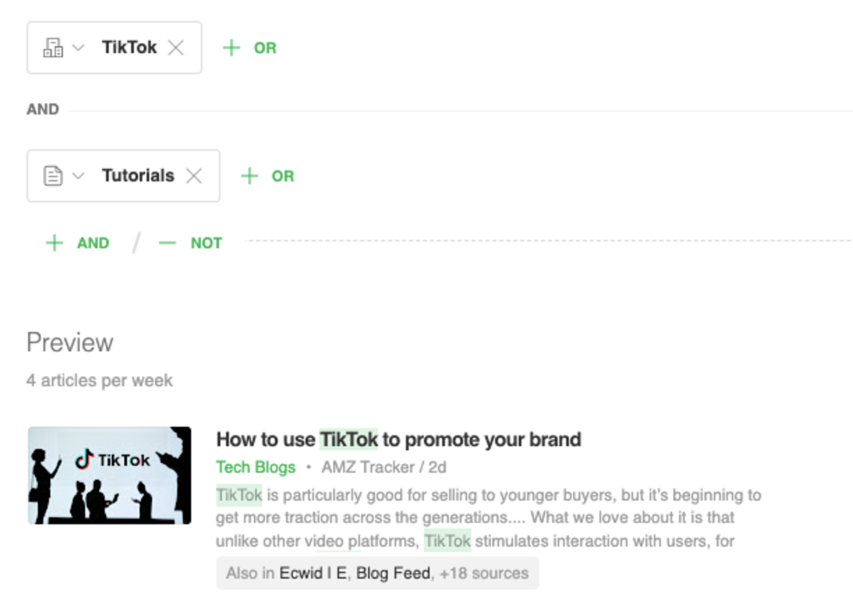Expand the +18 sources list

483,573
